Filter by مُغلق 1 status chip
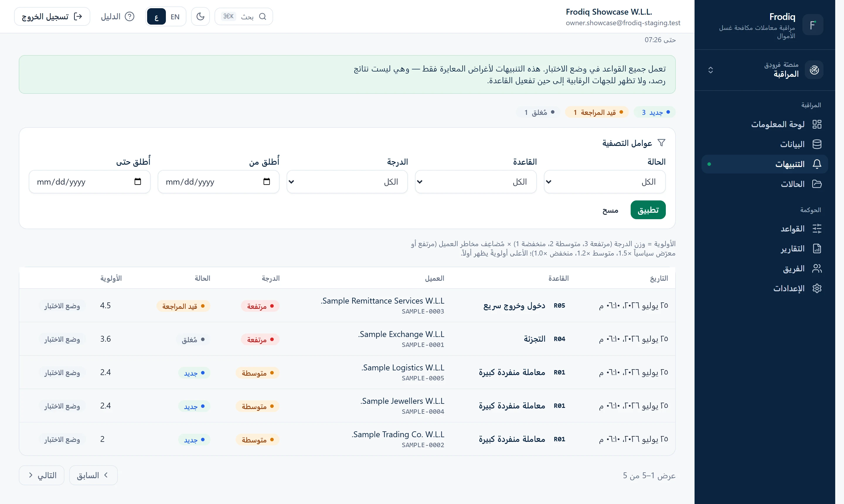 click(538, 113)
